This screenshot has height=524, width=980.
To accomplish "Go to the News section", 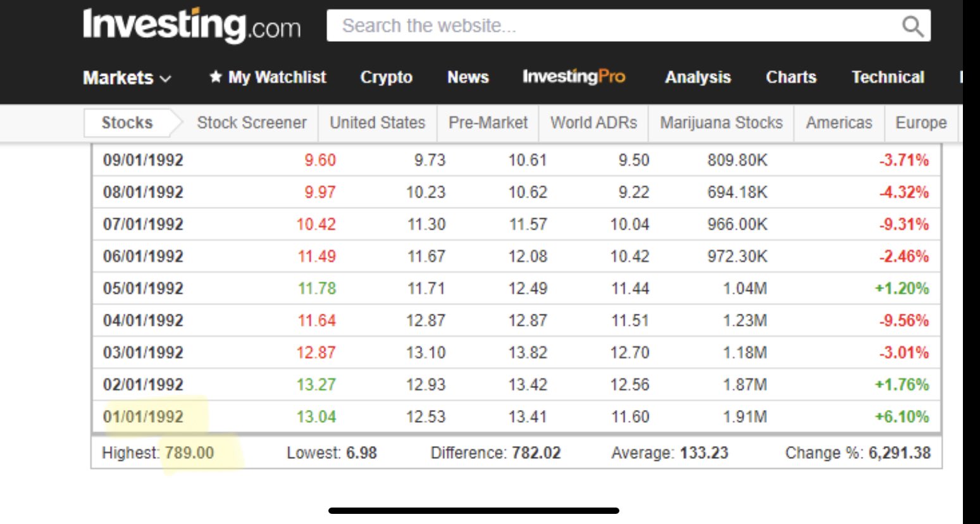I will (468, 77).
